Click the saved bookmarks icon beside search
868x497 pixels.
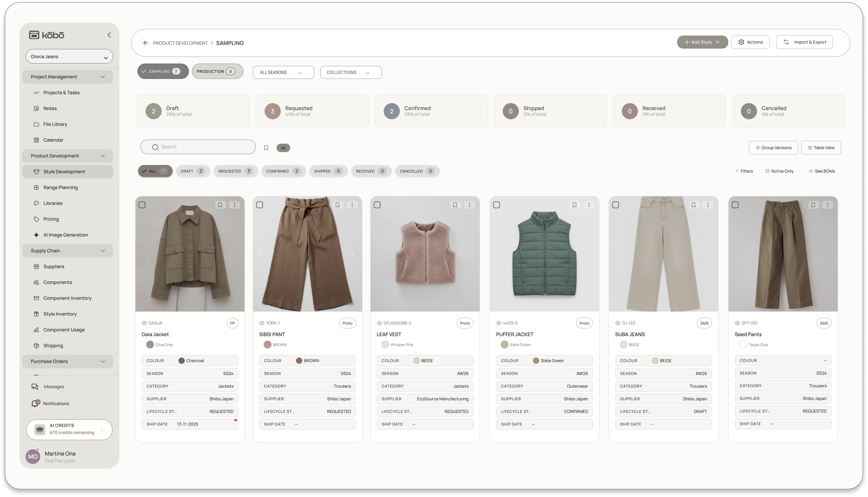[266, 148]
